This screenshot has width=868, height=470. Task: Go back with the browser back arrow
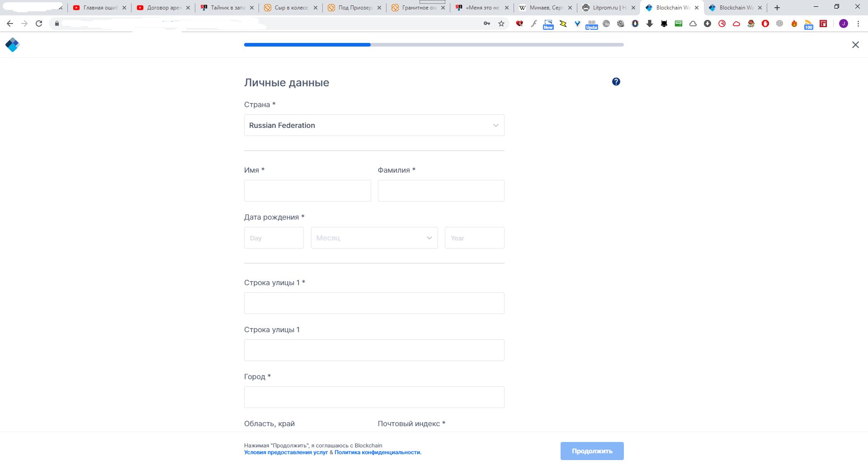point(10,23)
